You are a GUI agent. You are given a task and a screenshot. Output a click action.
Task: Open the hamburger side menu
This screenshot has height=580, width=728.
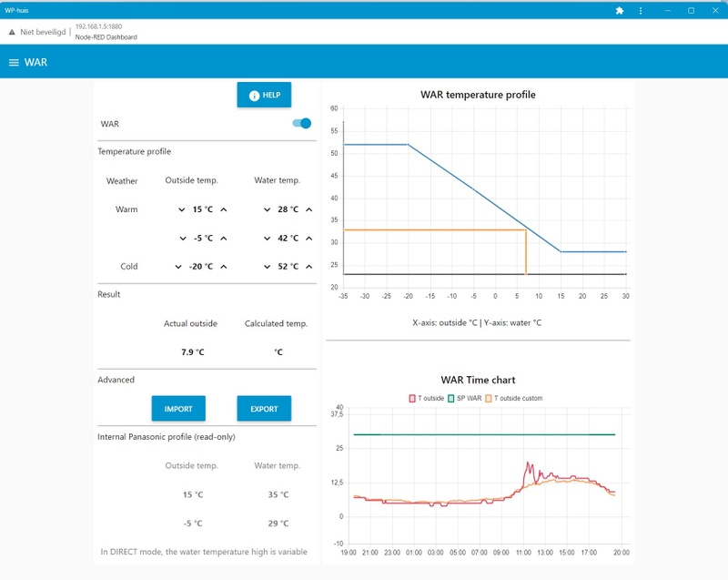point(14,62)
